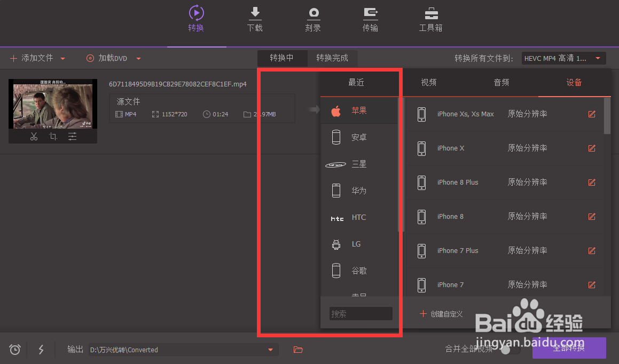Click the device preset list scrollbar
This screenshot has width=619, height=364.
point(607,116)
